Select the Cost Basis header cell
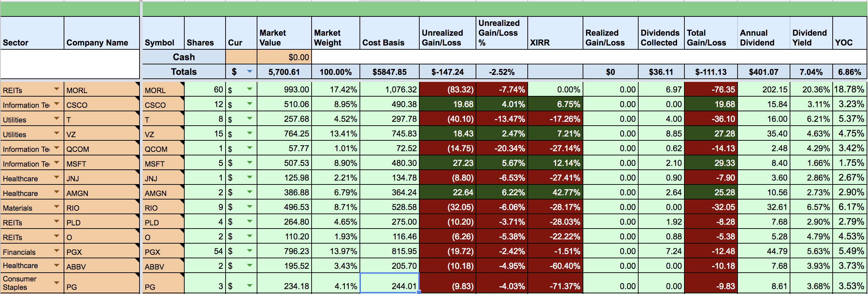 pos(390,33)
